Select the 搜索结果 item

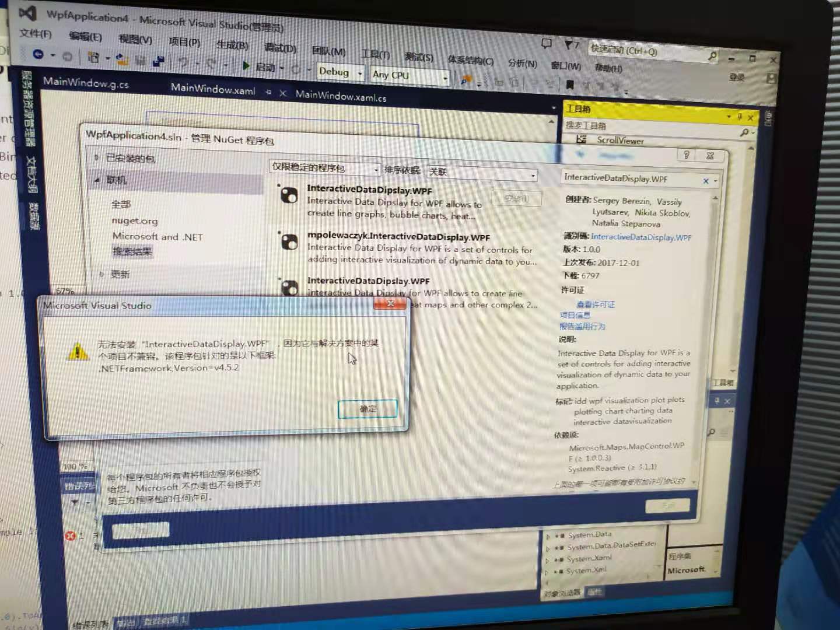click(x=132, y=251)
